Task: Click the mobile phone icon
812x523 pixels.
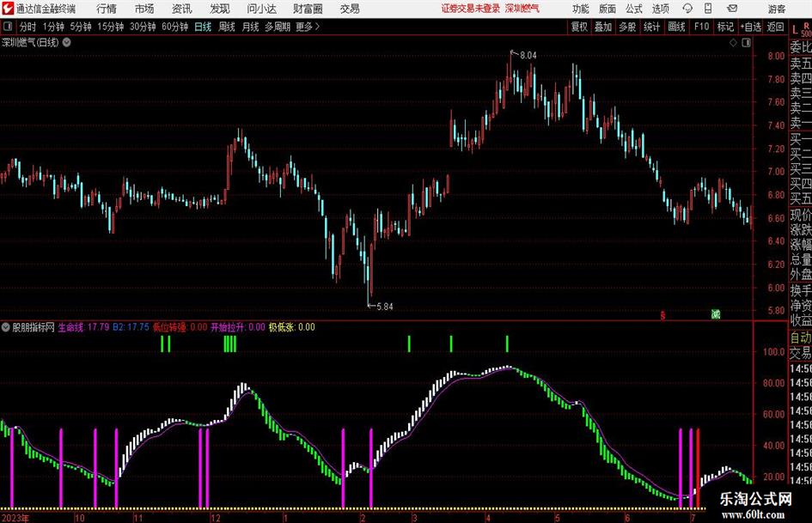Action: tap(708, 9)
